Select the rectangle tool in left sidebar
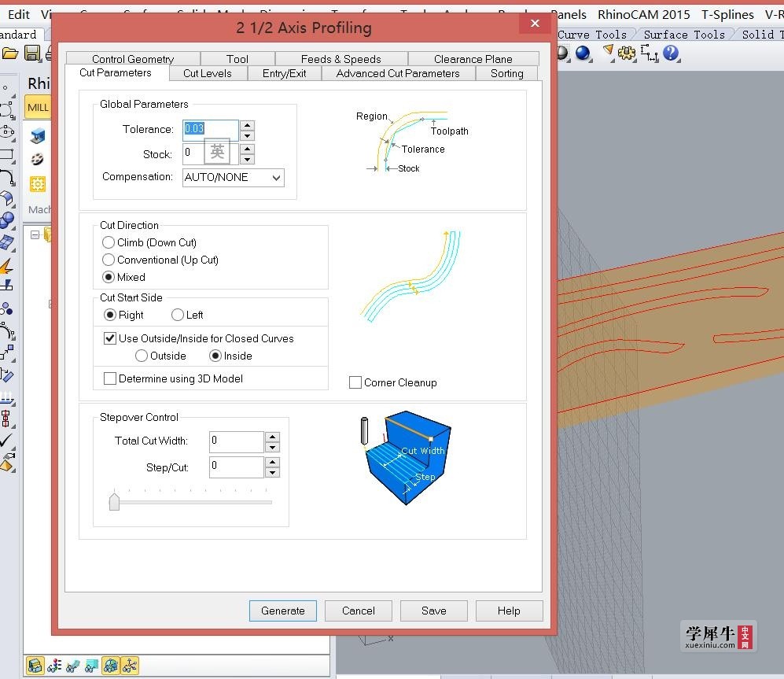Viewport: 784px width, 679px height. 7,155
